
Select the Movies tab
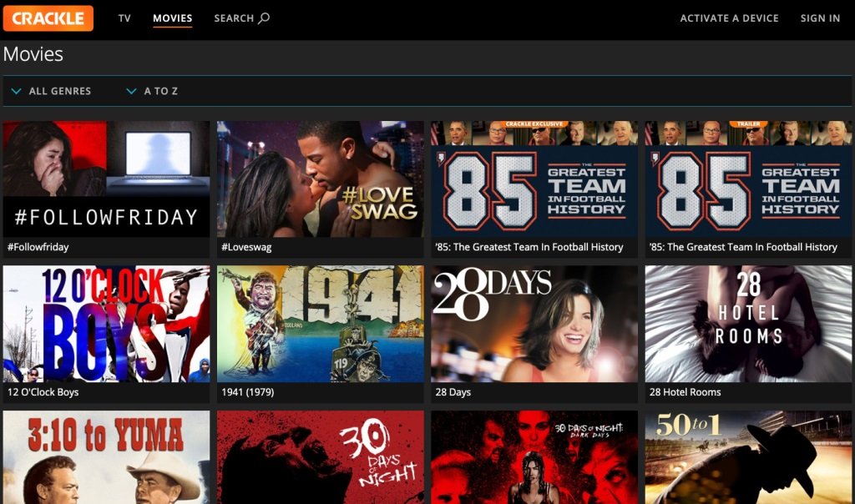pyautogui.click(x=172, y=18)
